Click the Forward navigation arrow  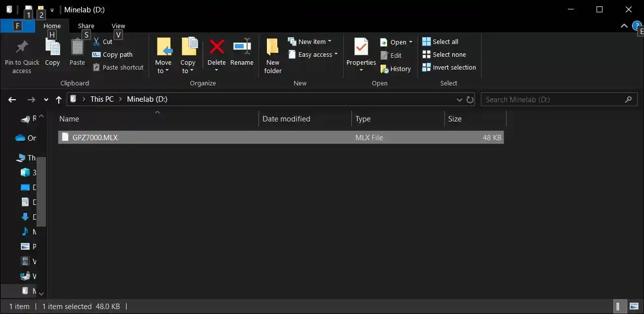coord(31,100)
